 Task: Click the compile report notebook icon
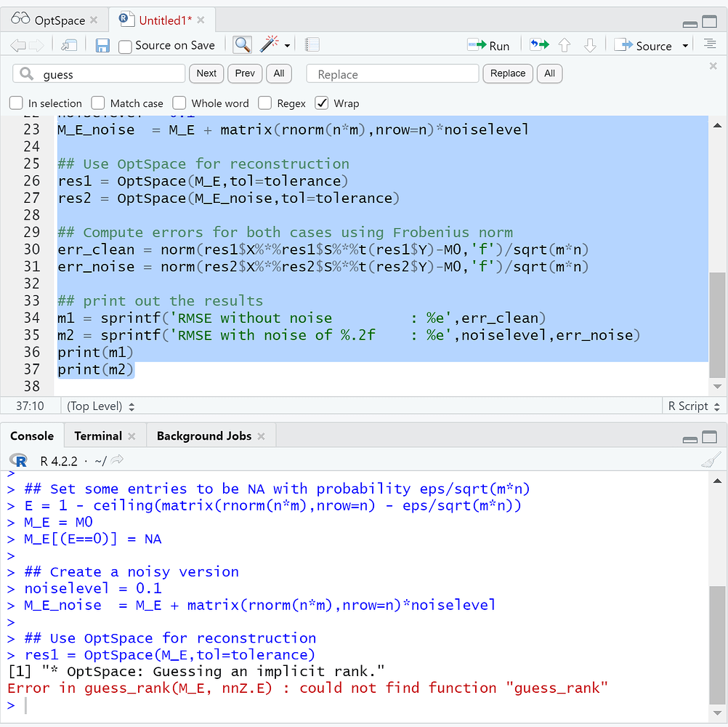coord(312,45)
